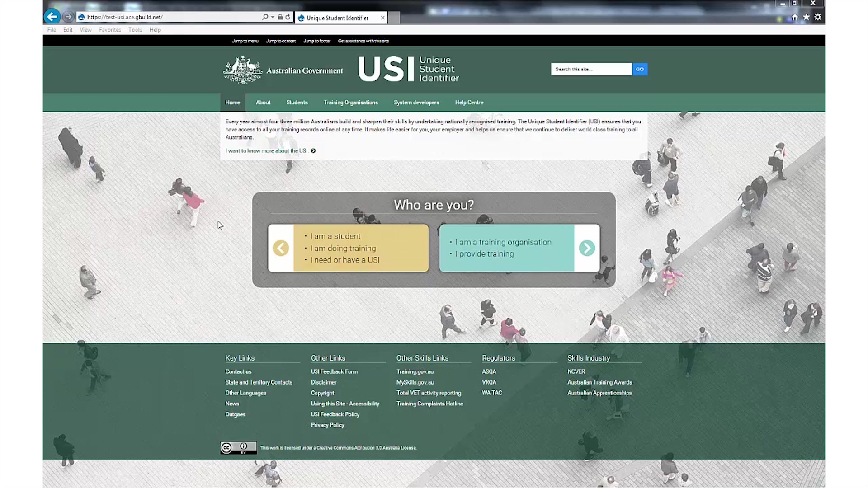Open the Australian Training Awards link
The image size is (868, 488).
tap(599, 382)
